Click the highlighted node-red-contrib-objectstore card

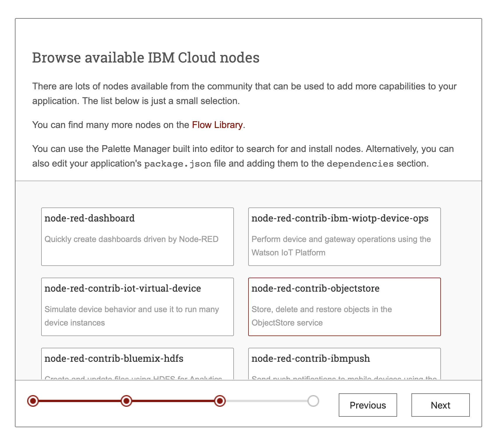coord(344,307)
